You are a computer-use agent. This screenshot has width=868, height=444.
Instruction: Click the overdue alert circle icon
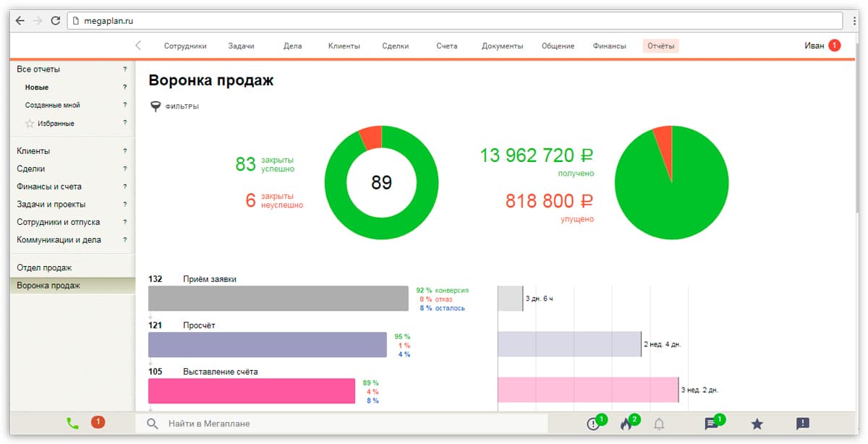594,424
